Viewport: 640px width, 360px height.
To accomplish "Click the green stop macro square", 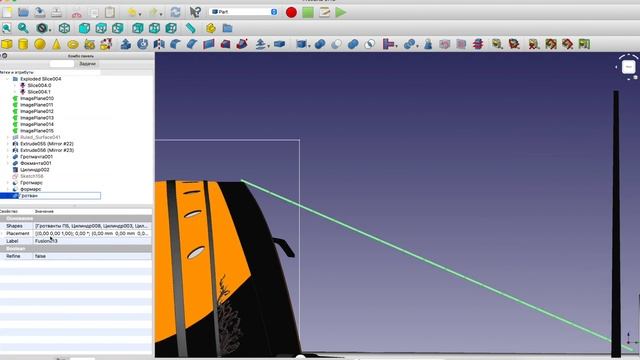I will (x=308, y=12).
